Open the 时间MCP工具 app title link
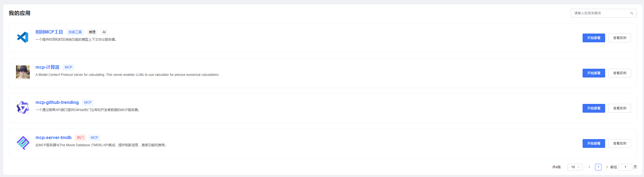The height and width of the screenshot is (177, 644). pyautogui.click(x=49, y=32)
